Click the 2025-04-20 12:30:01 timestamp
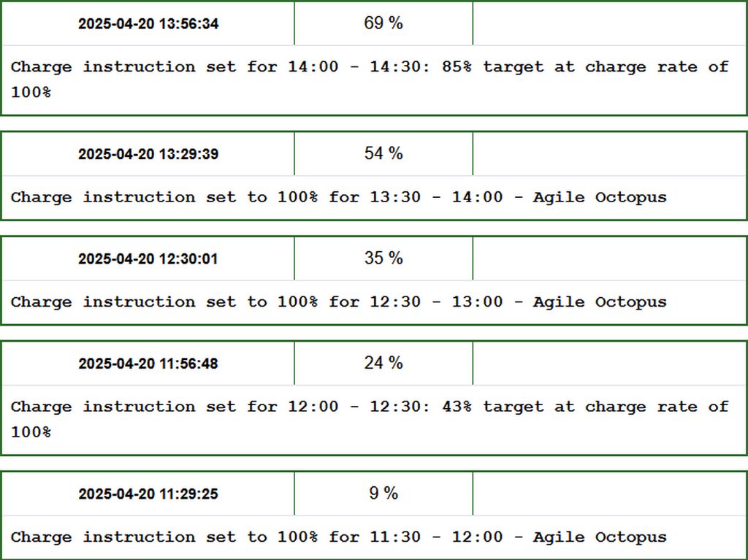This screenshot has height=560, width=748. (148, 259)
